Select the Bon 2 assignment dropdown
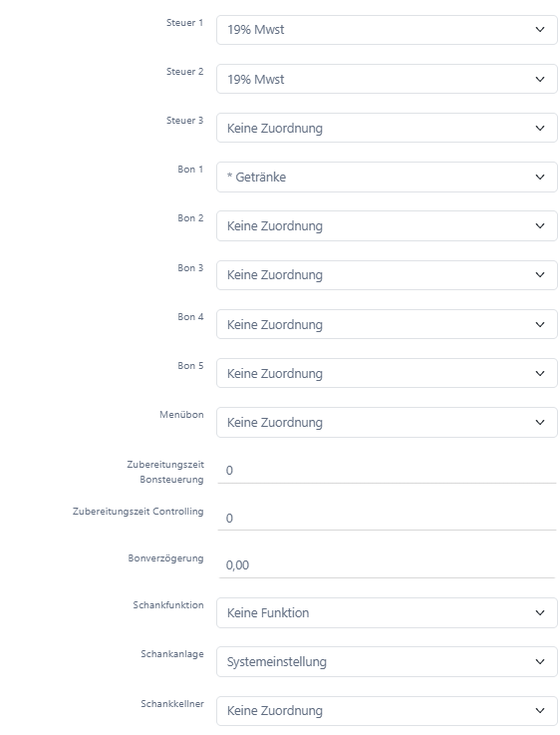 387,225
